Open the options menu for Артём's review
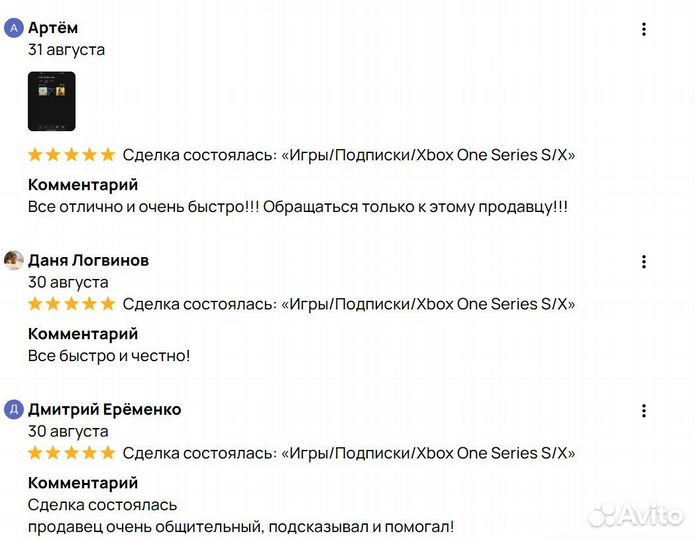Screen dimensions: 695x540 (x=644, y=29)
